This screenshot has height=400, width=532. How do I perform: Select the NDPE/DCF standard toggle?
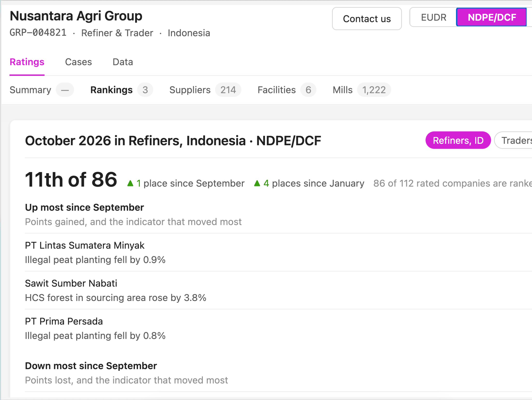point(491,17)
